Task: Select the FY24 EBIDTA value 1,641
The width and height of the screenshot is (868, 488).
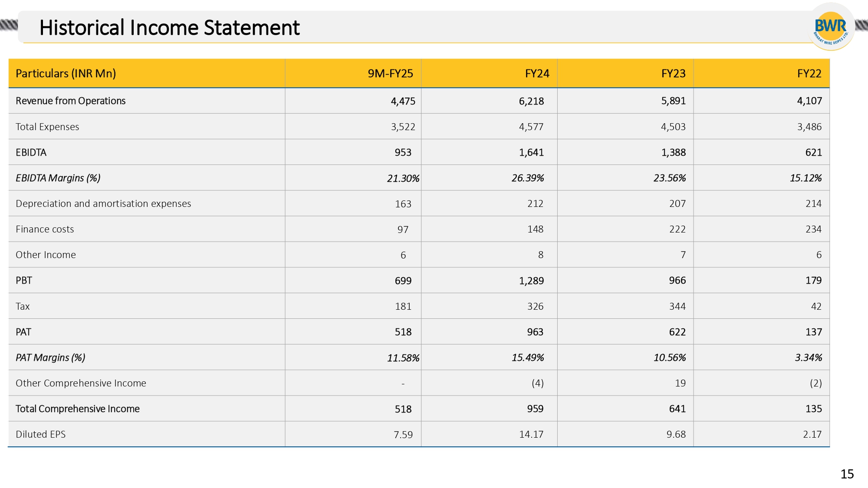Action: coord(531,152)
